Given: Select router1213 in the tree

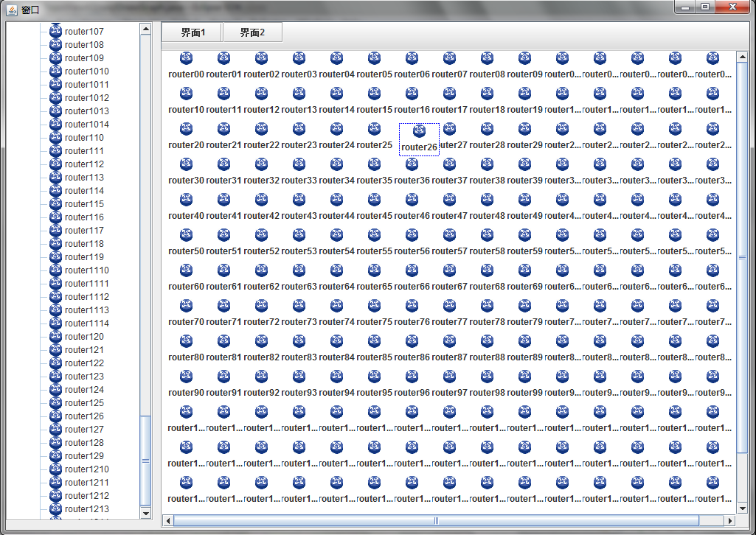Looking at the screenshot, I should [87, 508].
